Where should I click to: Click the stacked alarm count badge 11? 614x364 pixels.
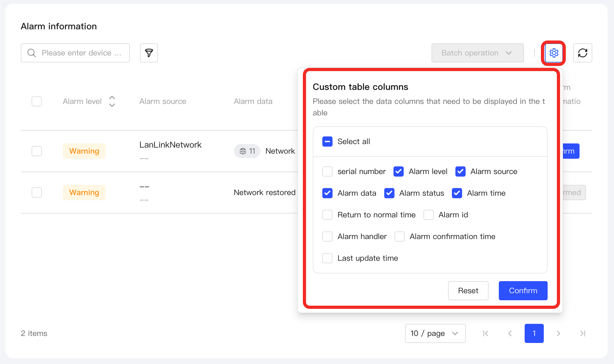(x=247, y=151)
